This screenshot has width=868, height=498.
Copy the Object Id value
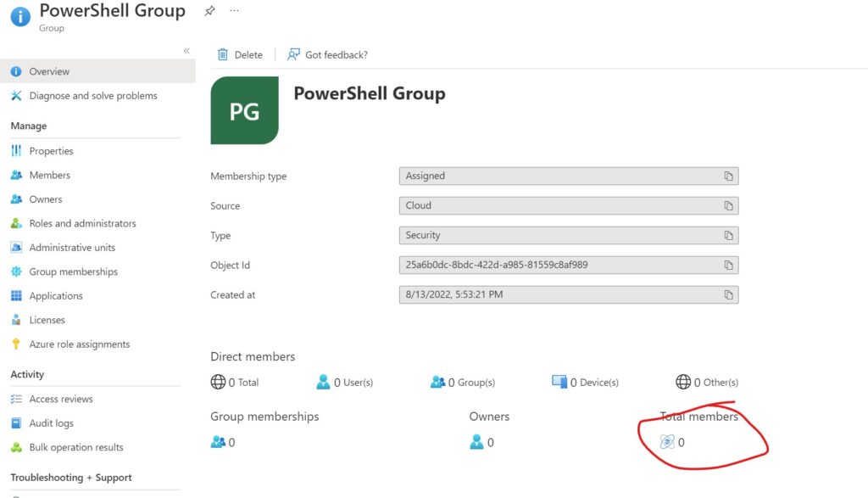pos(728,266)
